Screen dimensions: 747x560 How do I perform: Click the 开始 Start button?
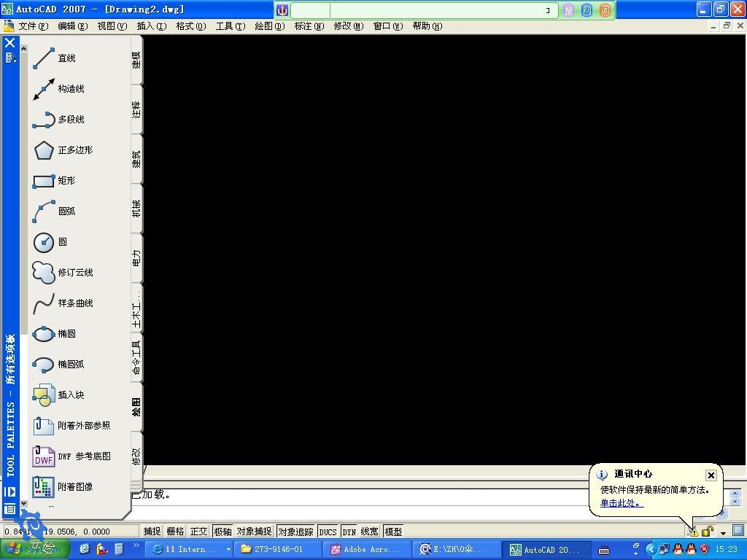point(34,549)
